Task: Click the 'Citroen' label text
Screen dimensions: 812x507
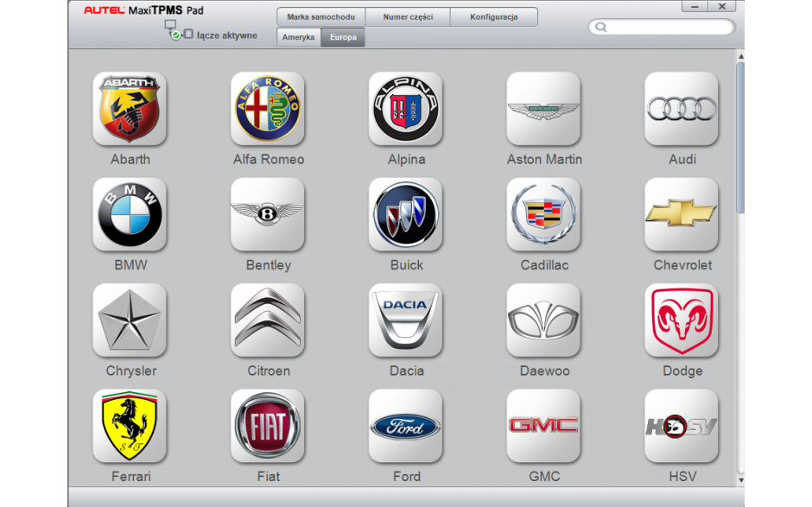Action: 269,371
